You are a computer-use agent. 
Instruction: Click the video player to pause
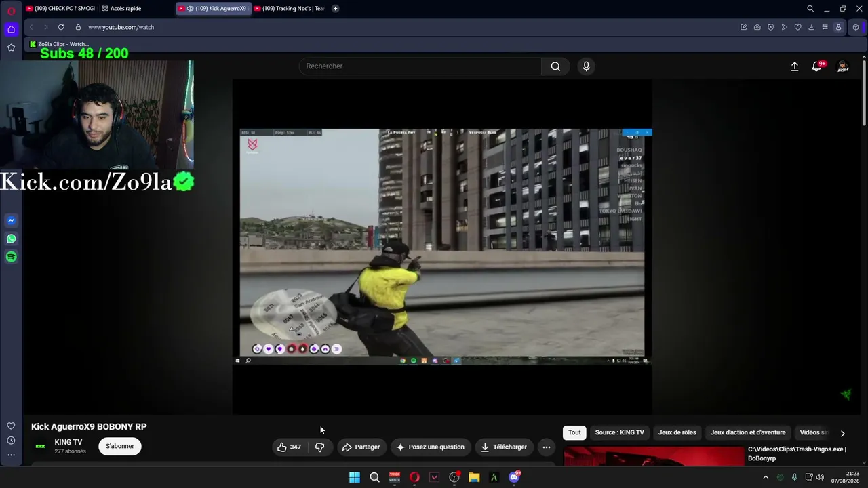tap(442, 246)
